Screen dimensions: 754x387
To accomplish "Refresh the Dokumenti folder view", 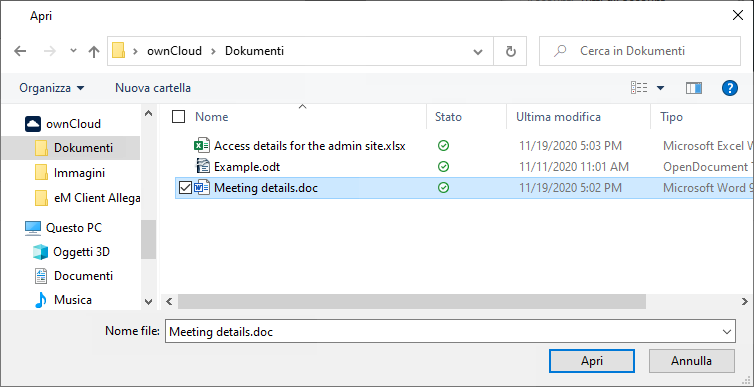I will 511,51.
